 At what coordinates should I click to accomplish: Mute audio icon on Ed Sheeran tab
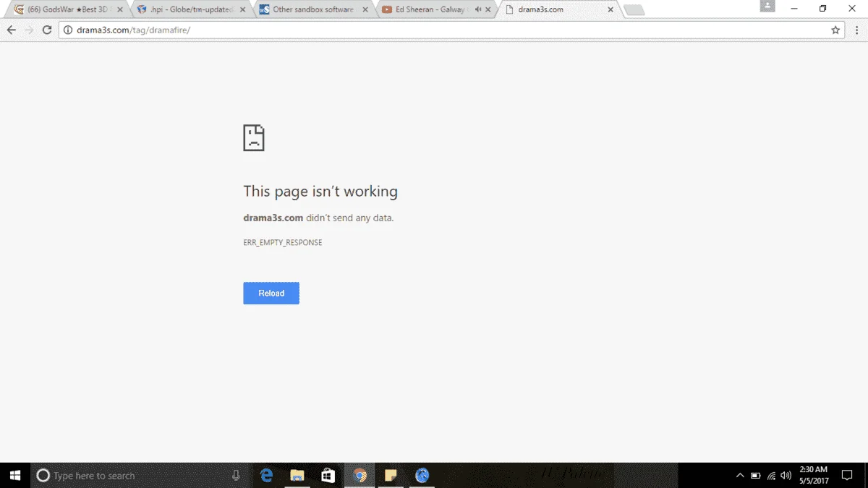(x=477, y=9)
